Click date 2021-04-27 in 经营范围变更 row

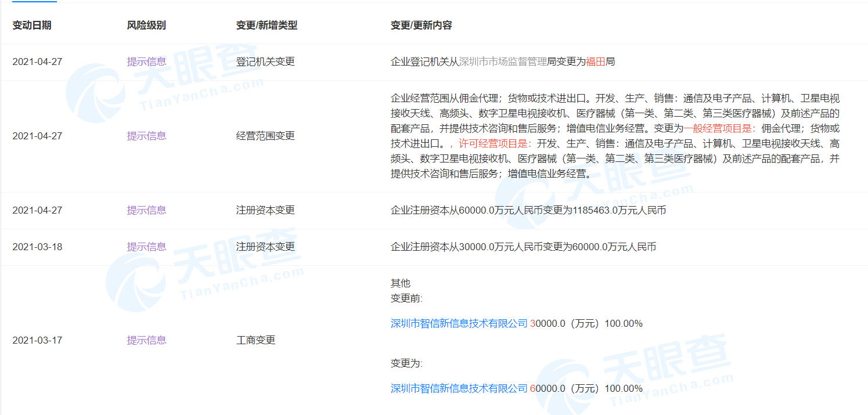(37, 136)
